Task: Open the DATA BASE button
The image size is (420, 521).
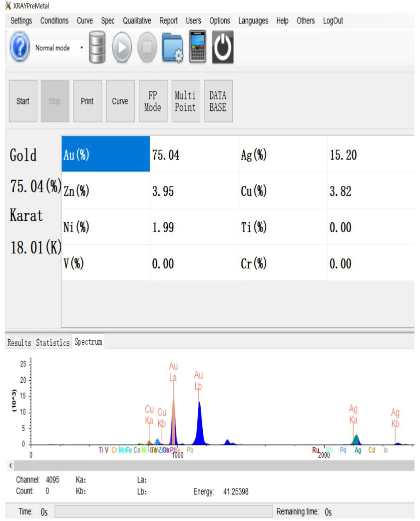Action: click(218, 101)
